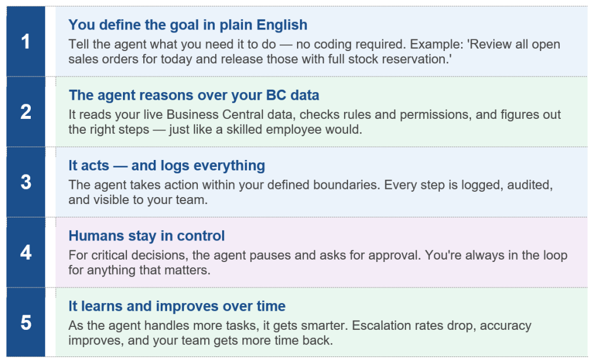Click the description paragraph under step 1 heading
This screenshot has width=594, height=364.
tap(314, 52)
